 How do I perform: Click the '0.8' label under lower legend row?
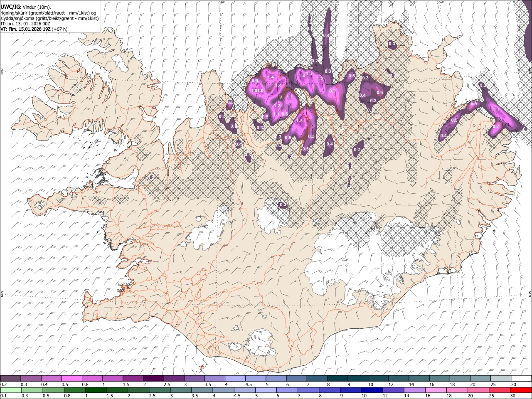(67, 396)
